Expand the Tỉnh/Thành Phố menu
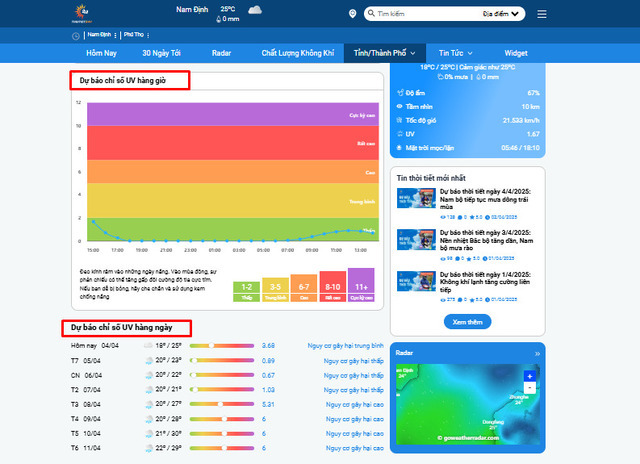 click(x=381, y=52)
